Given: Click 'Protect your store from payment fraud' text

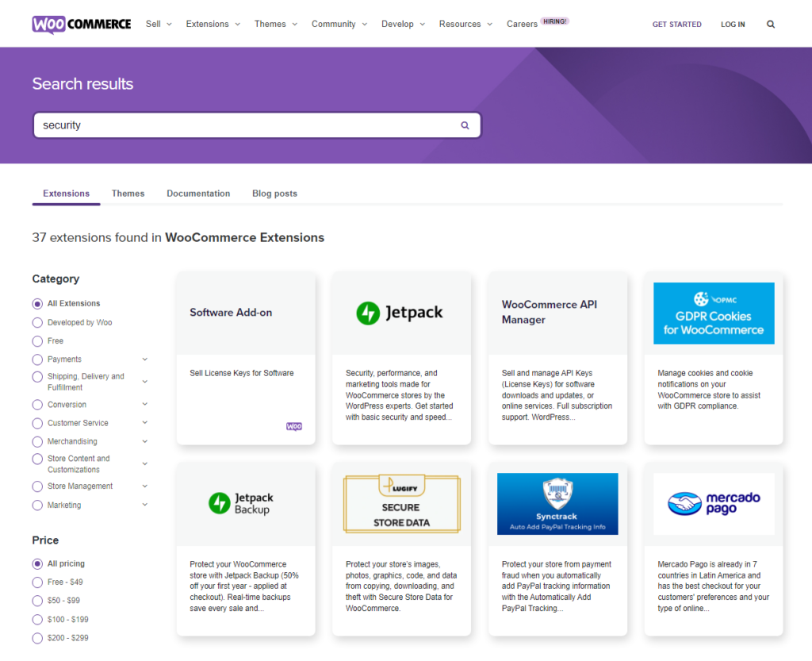Looking at the screenshot, I should point(556,586).
